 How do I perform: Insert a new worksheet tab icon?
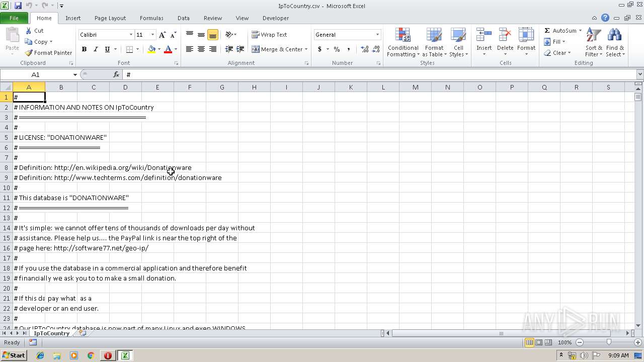point(83,333)
